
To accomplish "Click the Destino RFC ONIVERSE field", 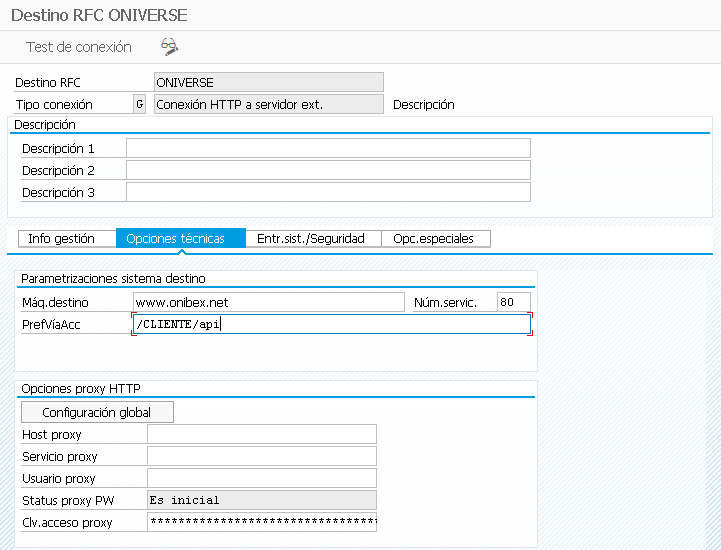I will (x=268, y=82).
